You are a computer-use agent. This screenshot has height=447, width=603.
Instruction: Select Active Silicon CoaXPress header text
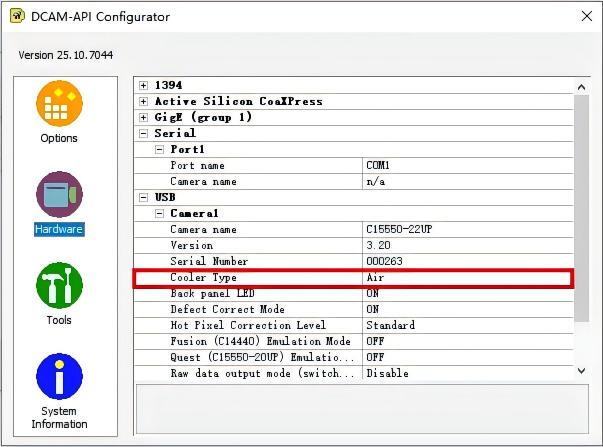coord(238,102)
